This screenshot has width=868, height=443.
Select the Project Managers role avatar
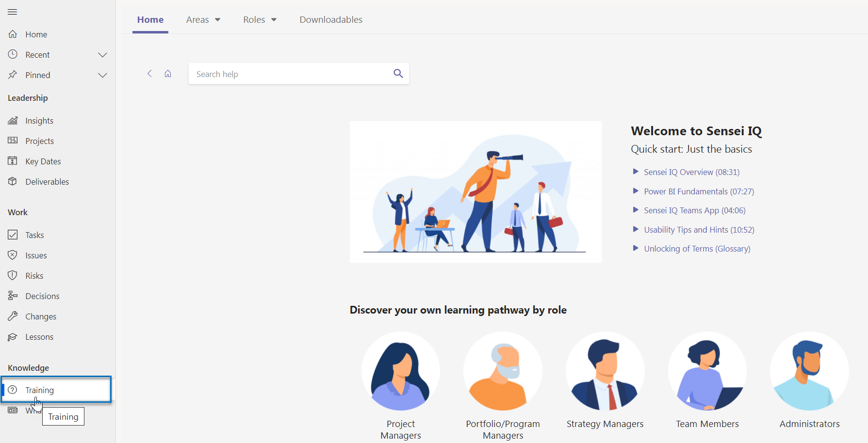[x=401, y=371]
